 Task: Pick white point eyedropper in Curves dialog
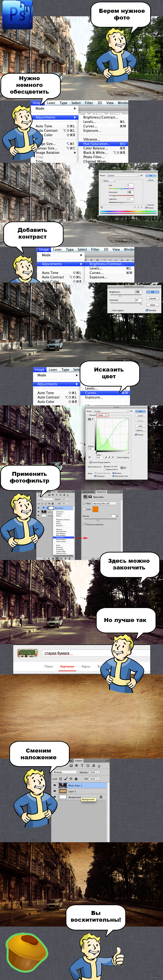(x=112, y=458)
